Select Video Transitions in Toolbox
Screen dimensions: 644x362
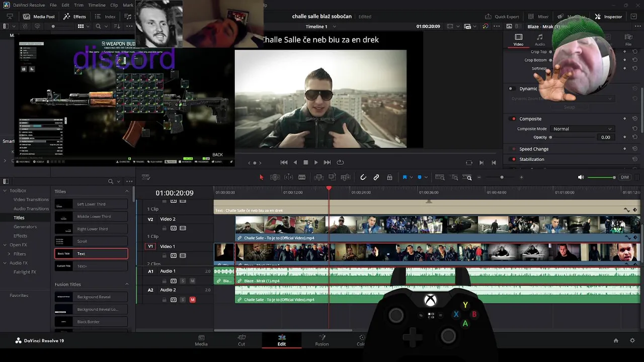[31, 200]
